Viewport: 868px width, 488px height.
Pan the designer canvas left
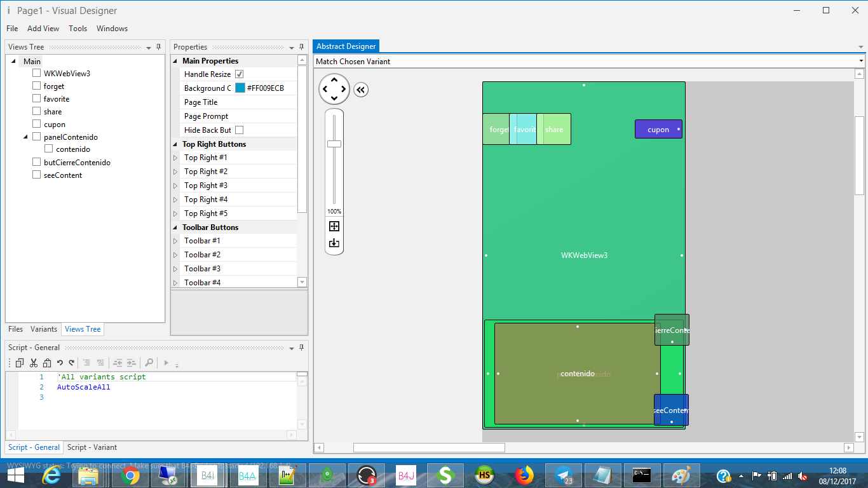click(325, 89)
